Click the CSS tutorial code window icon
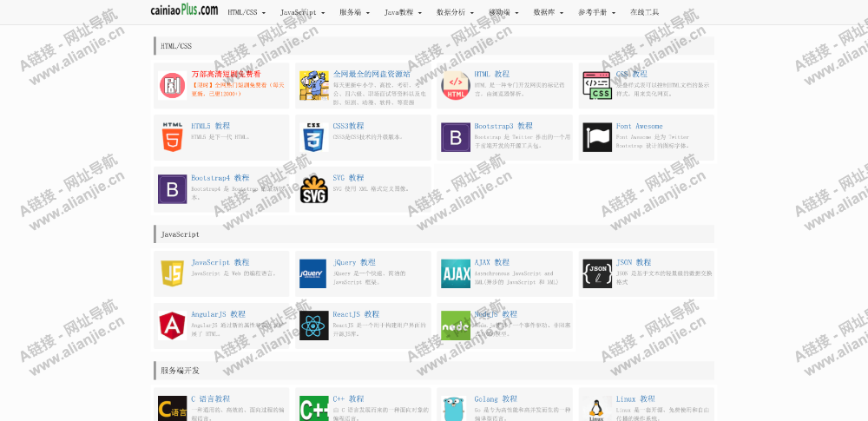Screen dimensions: 868x421 point(597,85)
